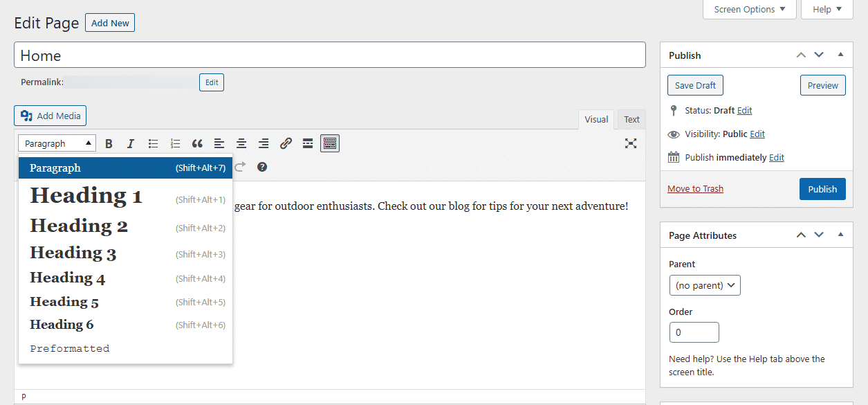Screen dimensions: 868x405
Task: Open the Screen Options dropdown
Action: (749, 9)
